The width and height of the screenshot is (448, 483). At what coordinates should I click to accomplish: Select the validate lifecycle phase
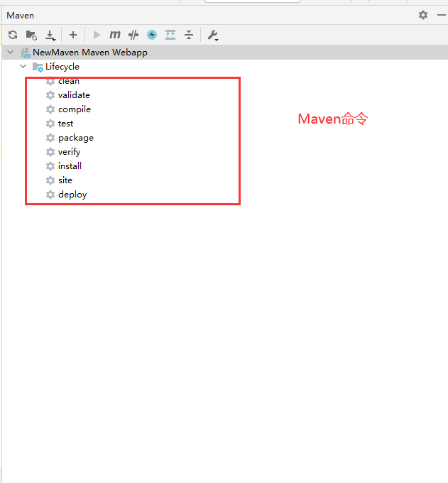pyautogui.click(x=74, y=95)
